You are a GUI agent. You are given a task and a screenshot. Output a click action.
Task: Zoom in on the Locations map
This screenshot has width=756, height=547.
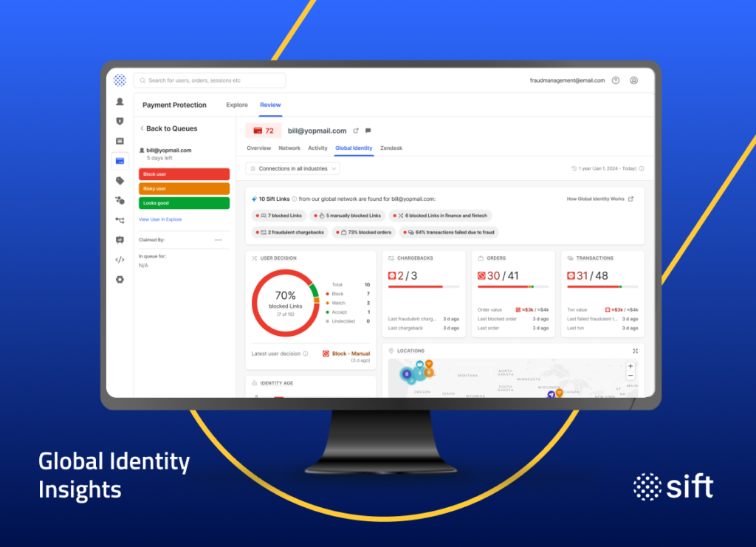pos(630,366)
